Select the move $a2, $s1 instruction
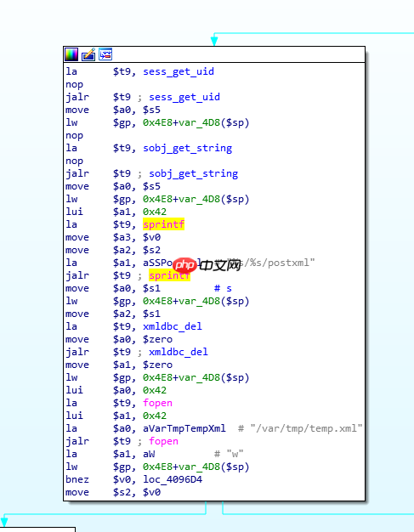Viewport: 414px width, 532px height. (x=113, y=314)
